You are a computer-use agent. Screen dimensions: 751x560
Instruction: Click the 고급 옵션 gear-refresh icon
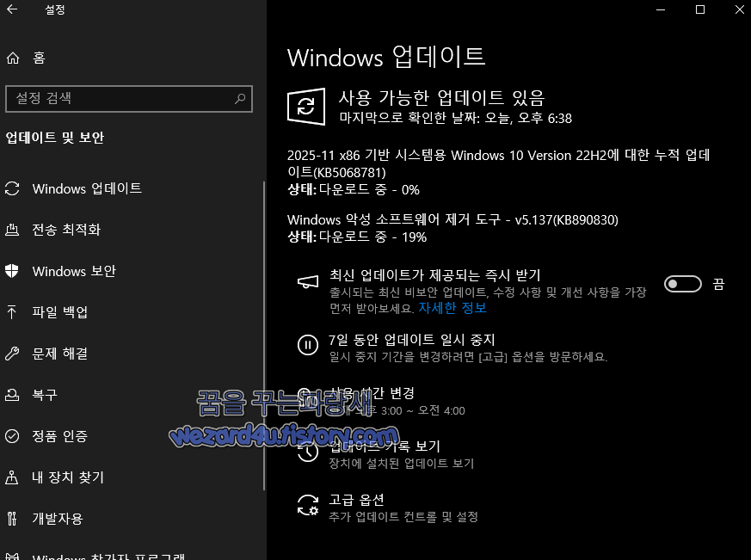307,506
